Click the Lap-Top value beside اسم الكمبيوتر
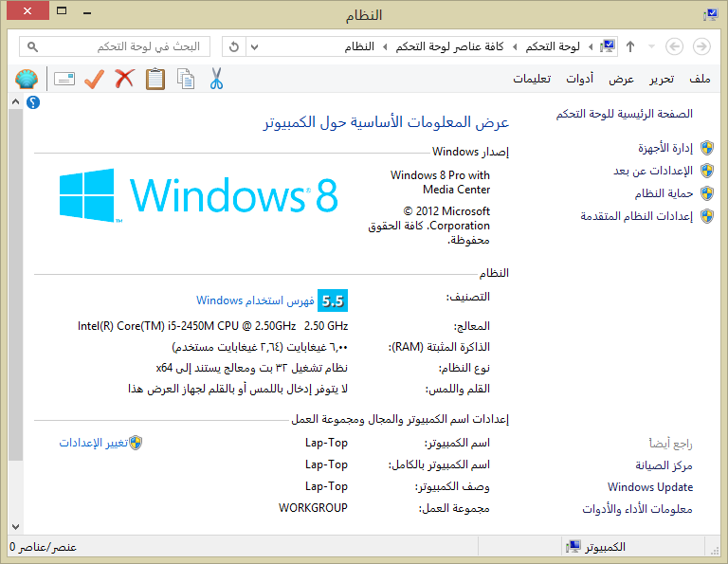Viewport: 728px width, 564px height. pyautogui.click(x=326, y=443)
